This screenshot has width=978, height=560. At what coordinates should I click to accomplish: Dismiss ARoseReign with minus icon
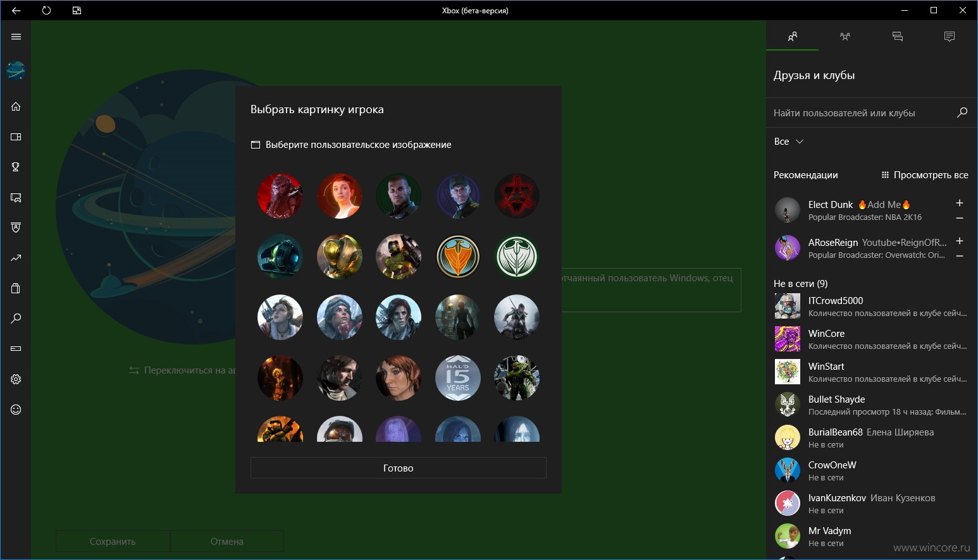[x=959, y=256]
